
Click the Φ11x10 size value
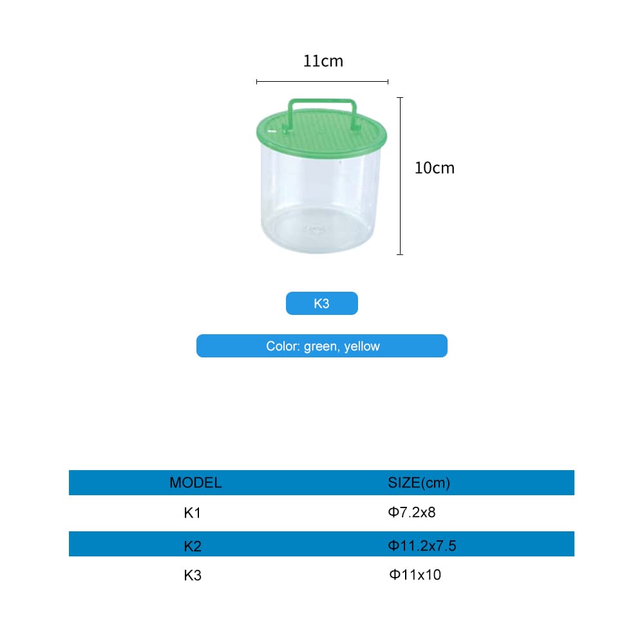pos(415,574)
